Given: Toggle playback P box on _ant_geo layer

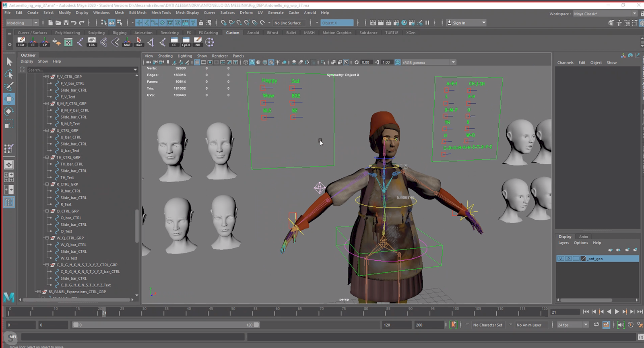Looking at the screenshot, I should point(568,259).
